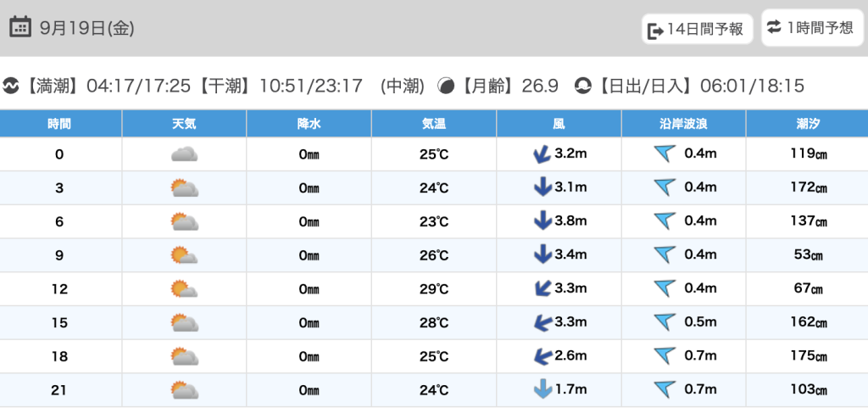868x408 pixels.
Task: Click the moon phase icon beside 月齢
Action: pos(446,86)
